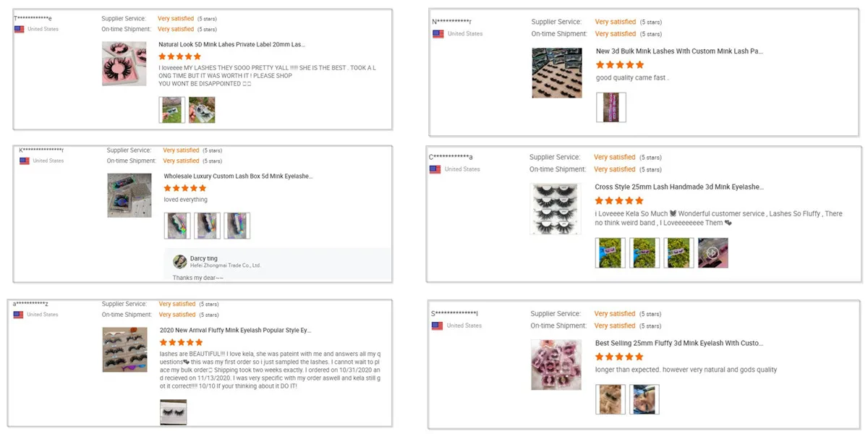Click Natural Look 5D lashes product image
Viewport: 868px width, 434px height.
tap(124, 64)
